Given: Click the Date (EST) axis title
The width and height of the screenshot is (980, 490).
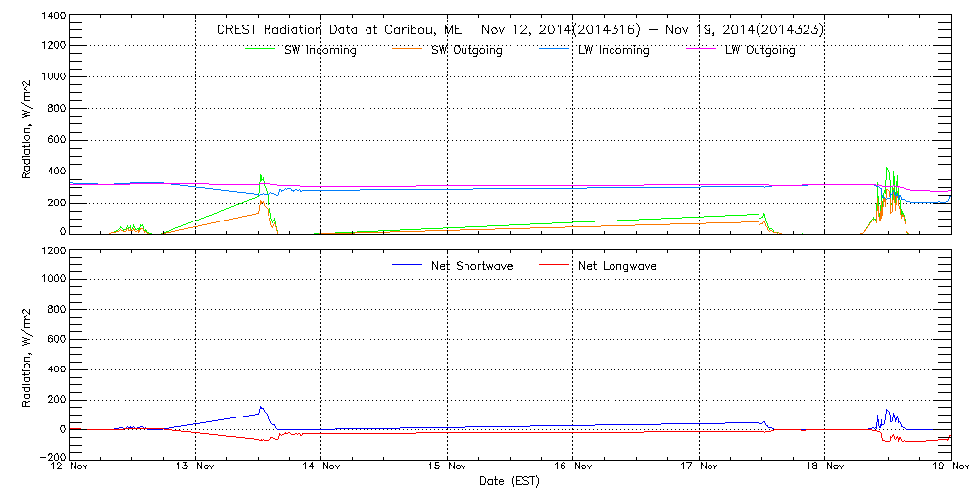Looking at the screenshot, I should 511,481.
